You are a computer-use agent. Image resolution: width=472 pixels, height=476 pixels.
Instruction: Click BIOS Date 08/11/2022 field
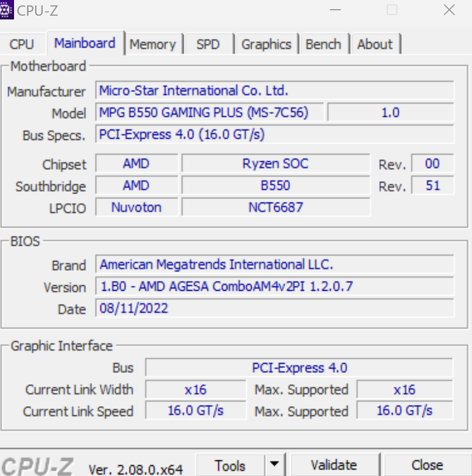(274, 308)
